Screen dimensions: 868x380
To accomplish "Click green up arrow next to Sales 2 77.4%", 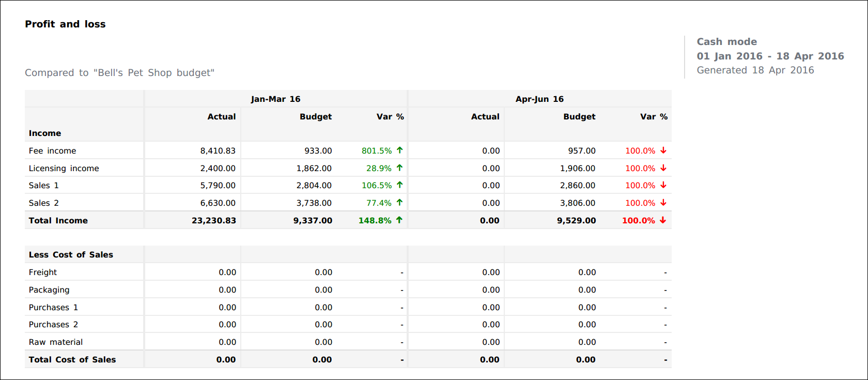I will coord(399,203).
